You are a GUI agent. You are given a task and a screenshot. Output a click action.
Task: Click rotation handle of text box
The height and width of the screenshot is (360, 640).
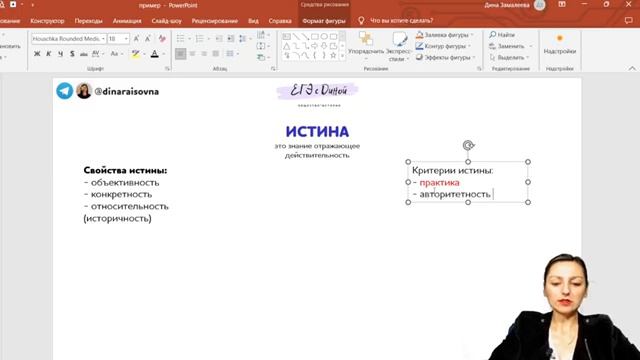point(468,145)
